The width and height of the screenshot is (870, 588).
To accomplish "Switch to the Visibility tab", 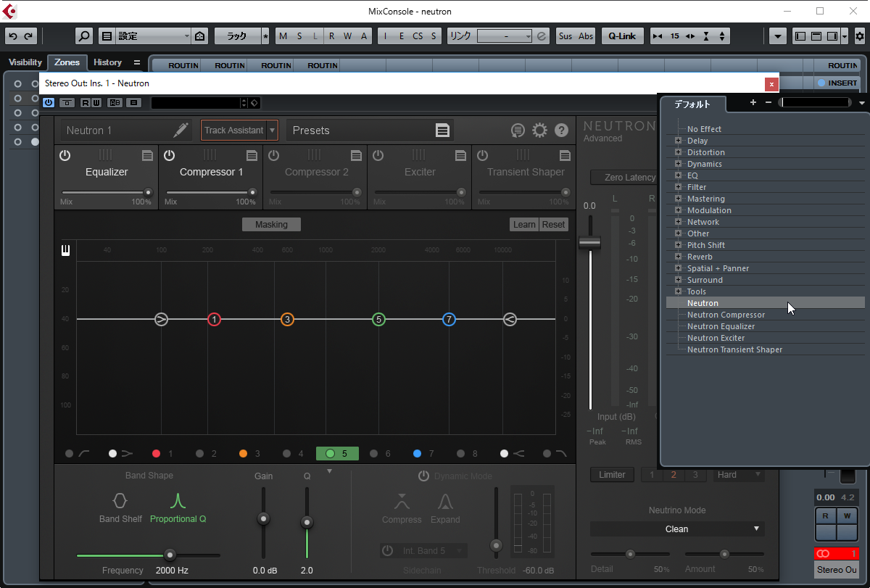I will pos(25,62).
